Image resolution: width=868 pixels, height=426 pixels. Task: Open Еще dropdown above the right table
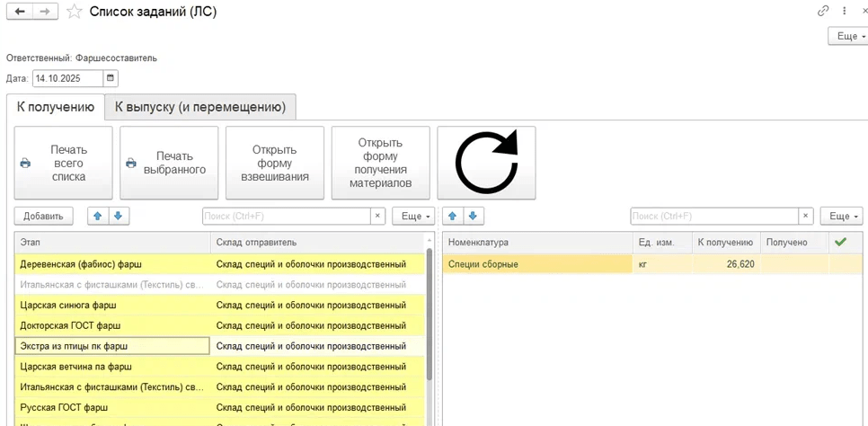coord(845,217)
